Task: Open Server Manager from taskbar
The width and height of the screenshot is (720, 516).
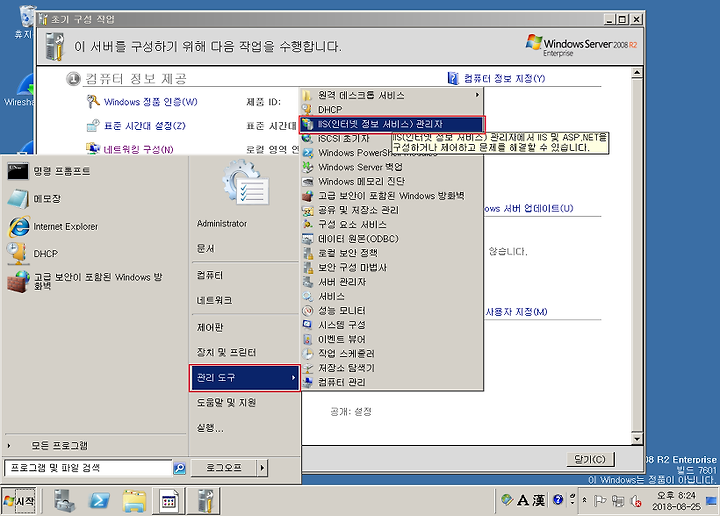Action: click(x=63, y=500)
